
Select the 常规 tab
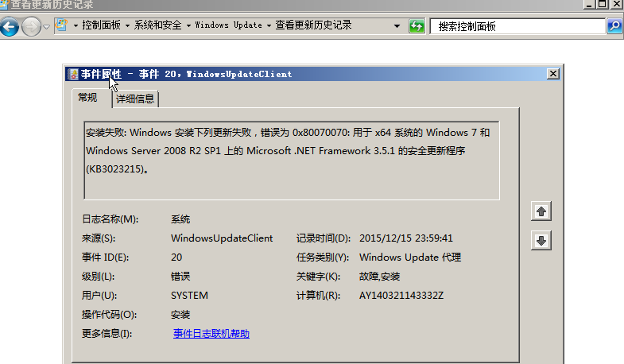click(x=87, y=98)
